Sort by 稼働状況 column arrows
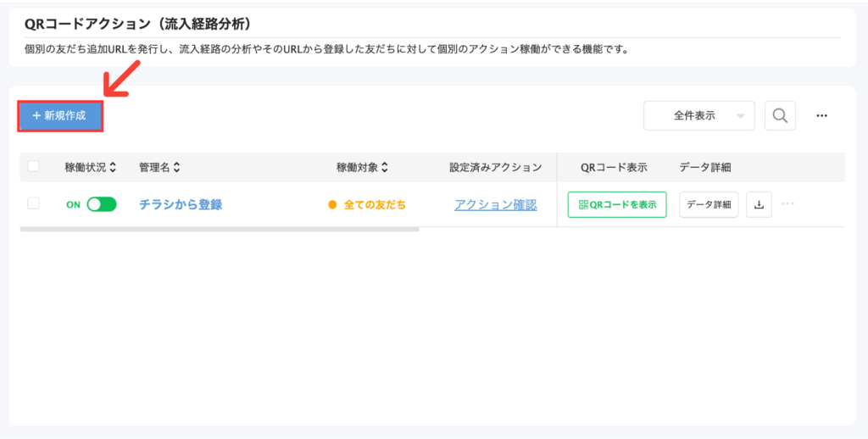Viewport: 868px width, 439px height. (113, 168)
